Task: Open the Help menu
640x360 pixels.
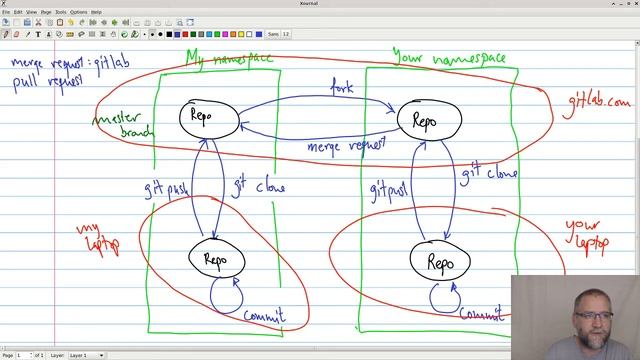Action: [x=96, y=12]
